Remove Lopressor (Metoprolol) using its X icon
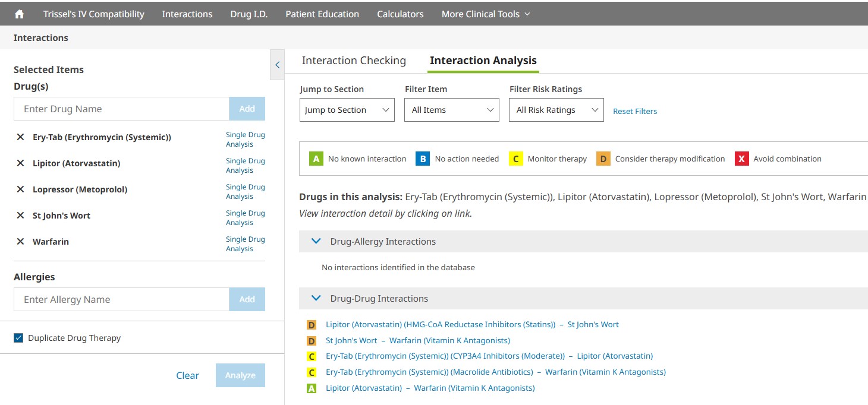Image resolution: width=868 pixels, height=405 pixels. tap(20, 189)
